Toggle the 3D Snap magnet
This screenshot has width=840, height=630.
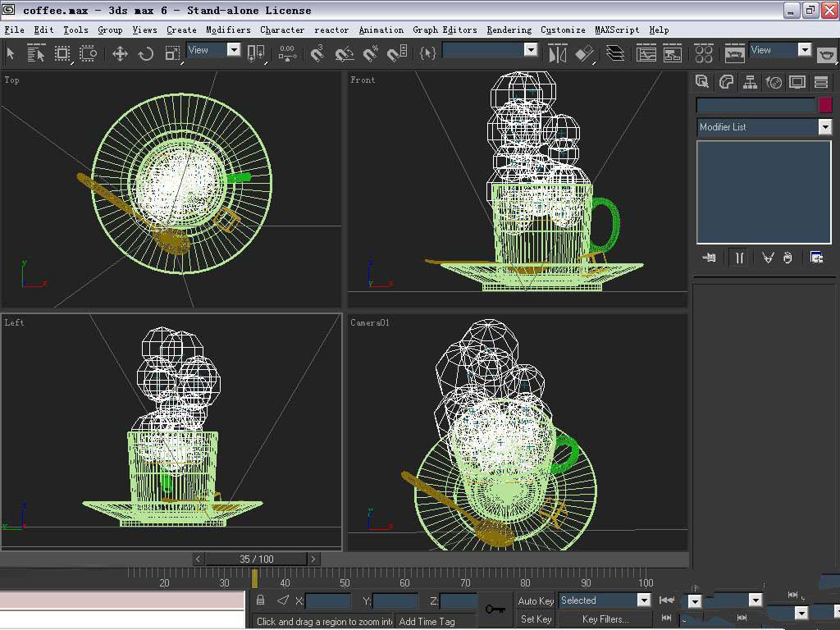(x=317, y=53)
